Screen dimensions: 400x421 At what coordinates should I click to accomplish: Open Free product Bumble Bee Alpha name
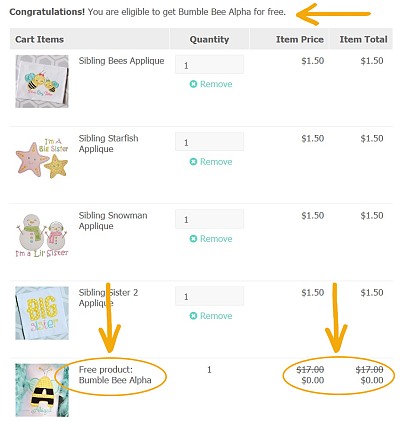tap(115, 375)
